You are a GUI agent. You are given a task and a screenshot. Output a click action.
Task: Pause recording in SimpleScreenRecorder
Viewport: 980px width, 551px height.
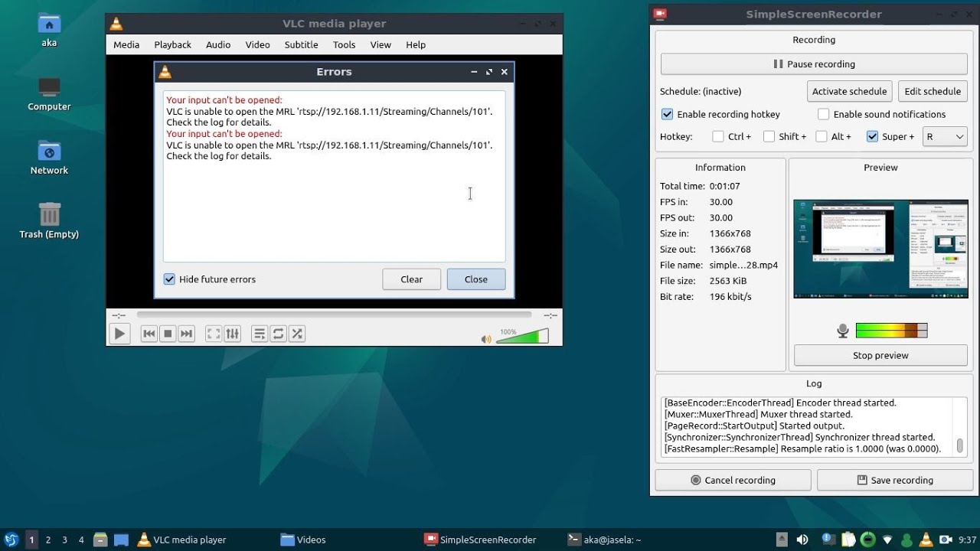[x=814, y=64]
